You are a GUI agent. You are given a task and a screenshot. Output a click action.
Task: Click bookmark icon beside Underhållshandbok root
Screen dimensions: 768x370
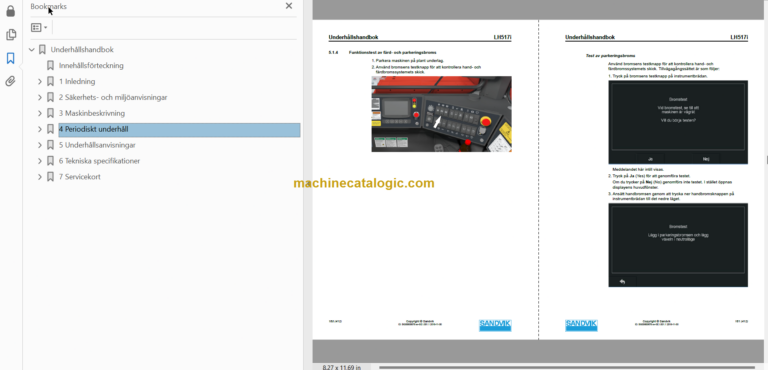[42, 49]
